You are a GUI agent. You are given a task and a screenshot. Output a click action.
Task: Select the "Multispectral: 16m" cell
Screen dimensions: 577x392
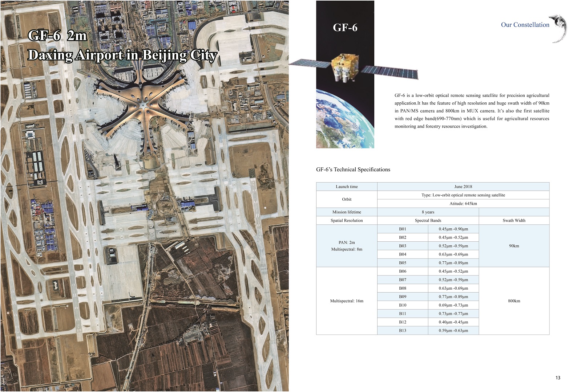347,301
